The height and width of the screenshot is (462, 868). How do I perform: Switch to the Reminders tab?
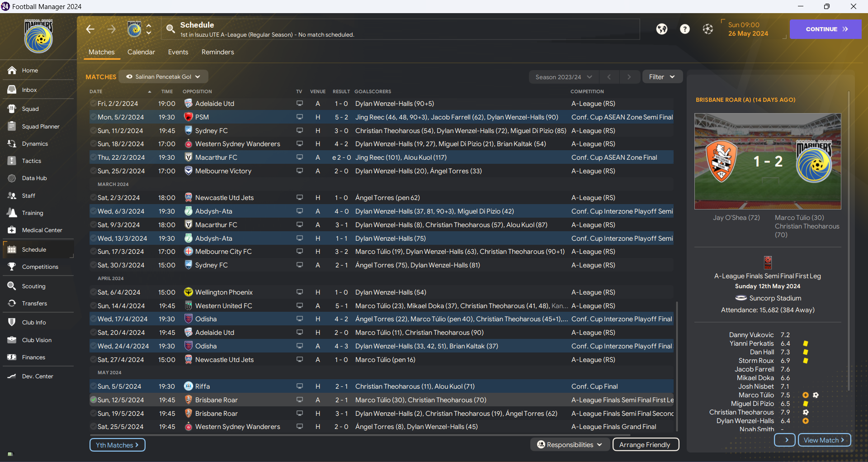218,52
